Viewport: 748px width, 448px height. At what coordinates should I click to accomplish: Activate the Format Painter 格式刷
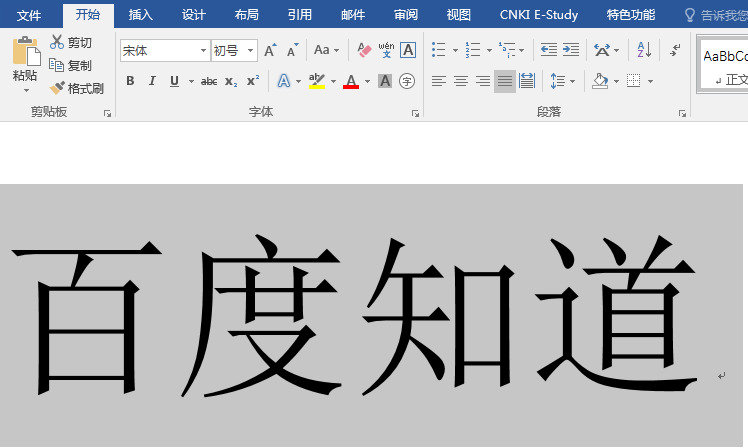click(76, 88)
